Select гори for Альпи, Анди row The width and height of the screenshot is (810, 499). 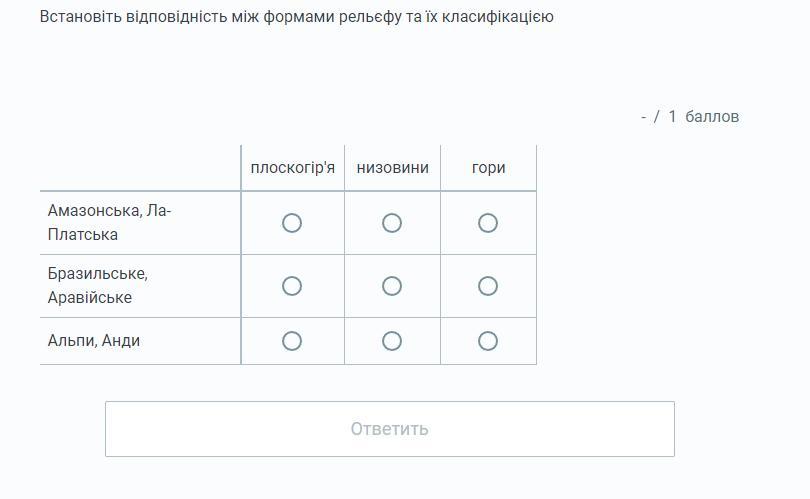488,341
